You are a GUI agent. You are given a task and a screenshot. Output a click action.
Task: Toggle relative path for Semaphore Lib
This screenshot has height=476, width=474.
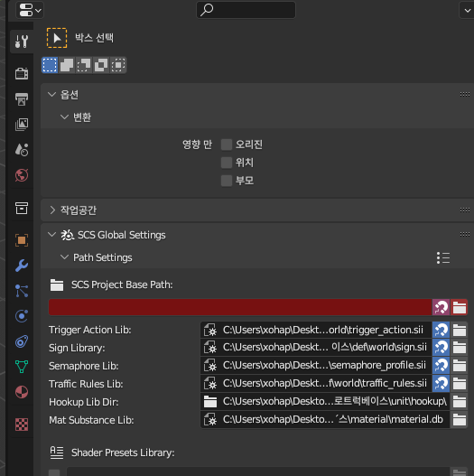click(x=441, y=366)
